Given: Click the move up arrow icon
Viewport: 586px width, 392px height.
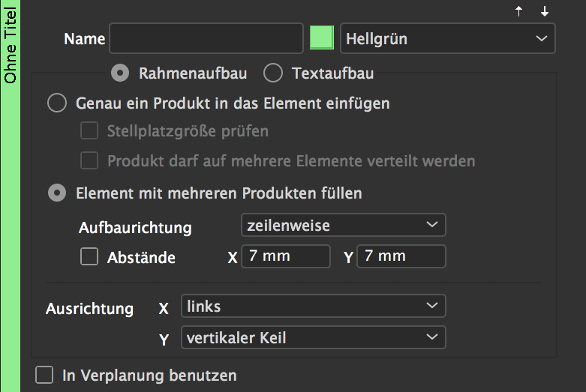Looking at the screenshot, I should [518, 11].
